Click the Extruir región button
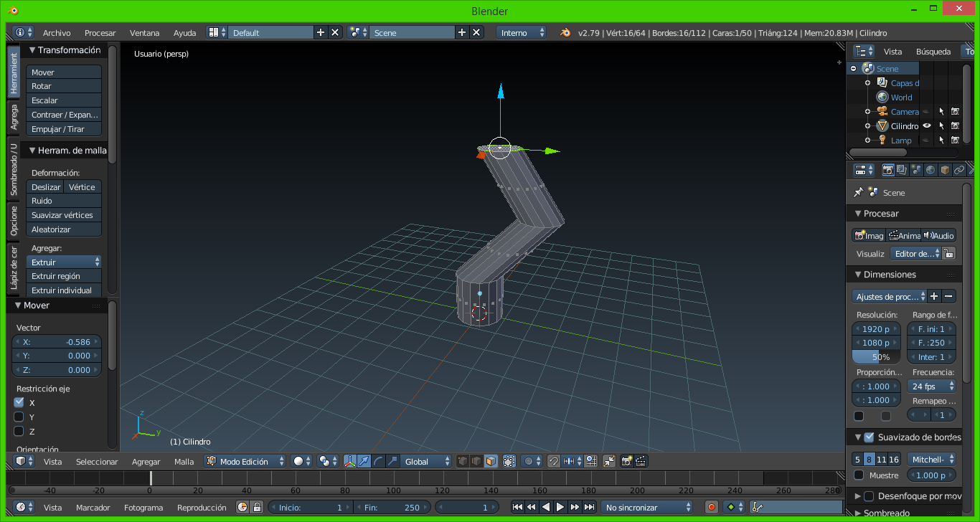 [x=64, y=276]
